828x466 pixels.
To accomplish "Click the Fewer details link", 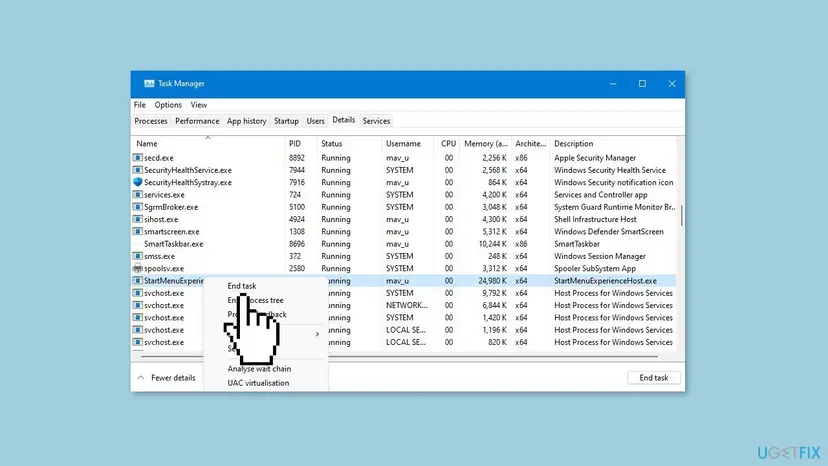I will (x=173, y=378).
